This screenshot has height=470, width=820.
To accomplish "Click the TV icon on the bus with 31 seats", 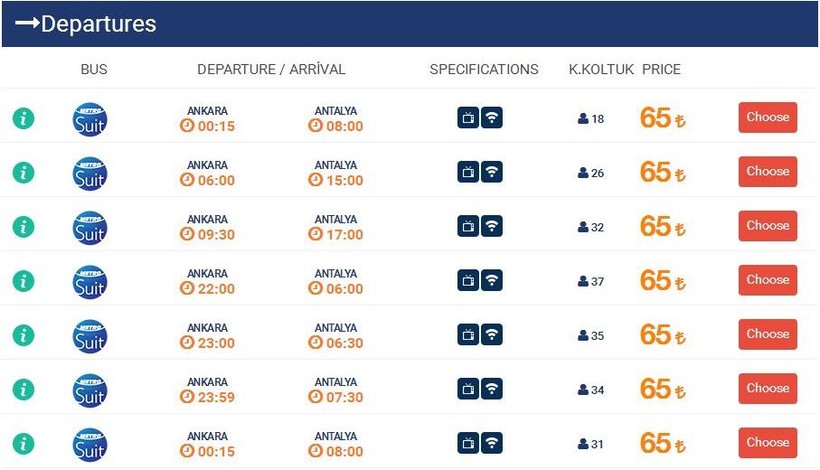I will (x=468, y=442).
